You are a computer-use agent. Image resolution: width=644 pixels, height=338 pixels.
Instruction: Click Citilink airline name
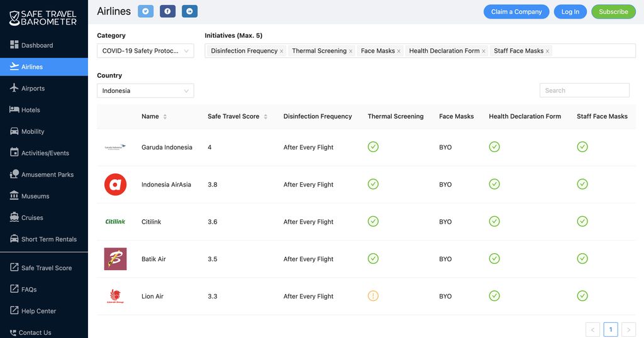[x=151, y=222]
